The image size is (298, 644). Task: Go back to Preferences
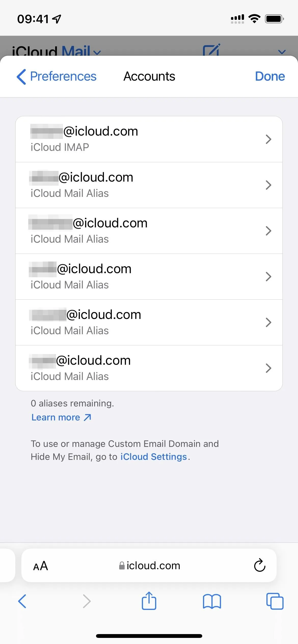(x=57, y=76)
